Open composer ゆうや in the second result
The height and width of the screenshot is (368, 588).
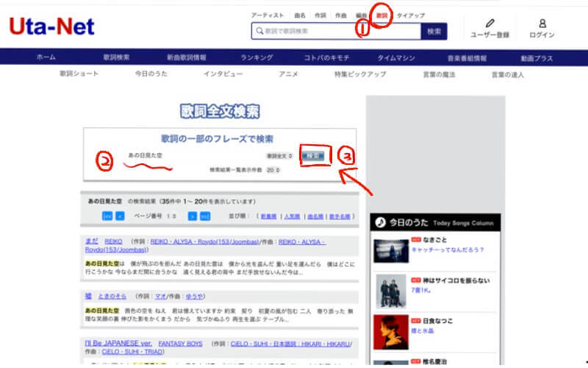(x=194, y=297)
